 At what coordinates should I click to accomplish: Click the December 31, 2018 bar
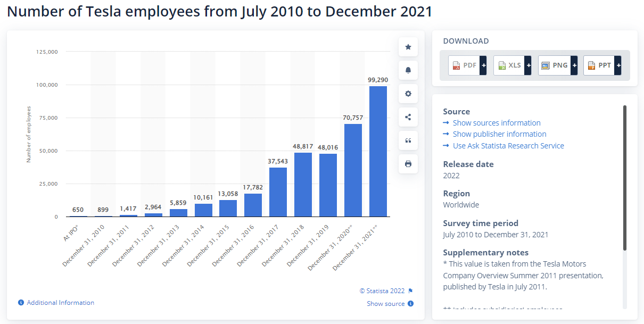303,185
